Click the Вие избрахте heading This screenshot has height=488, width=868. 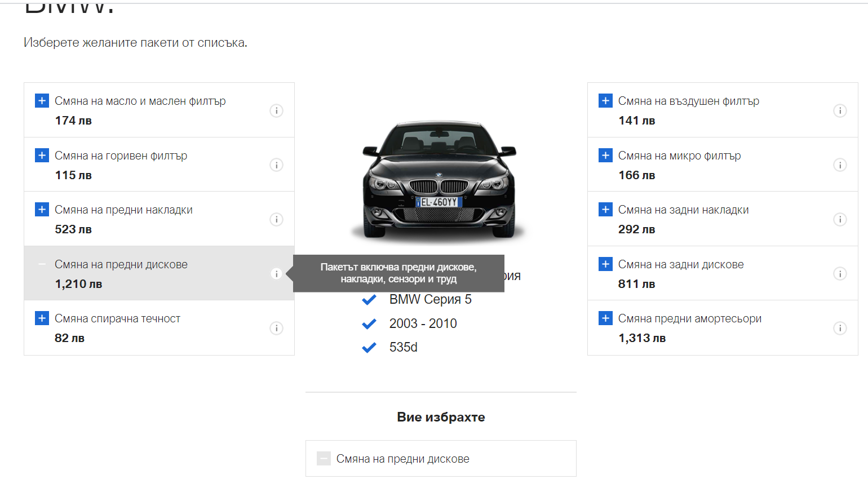pos(441,417)
